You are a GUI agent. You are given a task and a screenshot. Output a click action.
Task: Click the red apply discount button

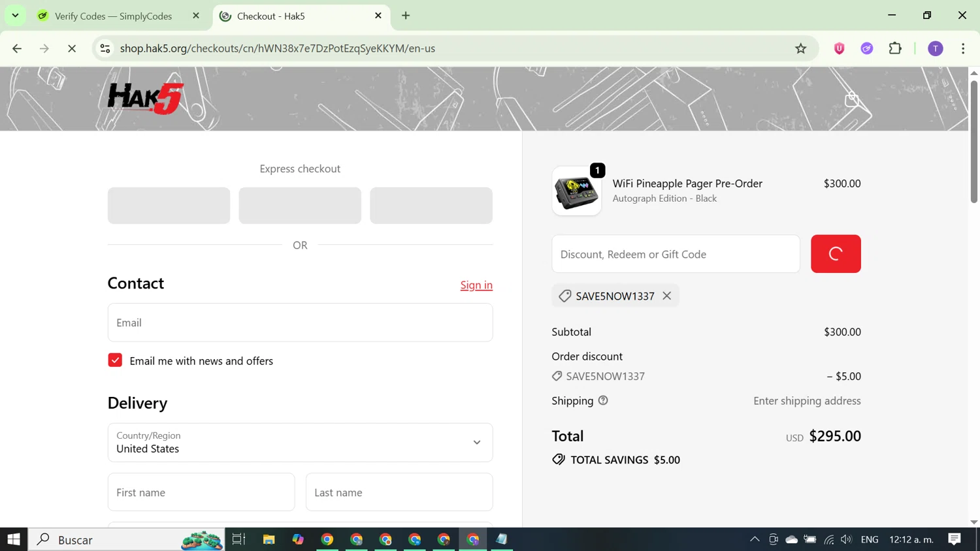tap(836, 254)
